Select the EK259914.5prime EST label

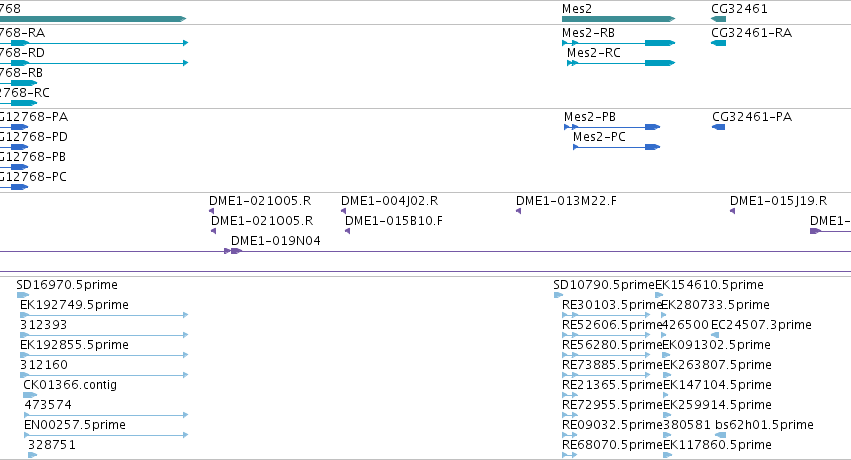point(717,405)
